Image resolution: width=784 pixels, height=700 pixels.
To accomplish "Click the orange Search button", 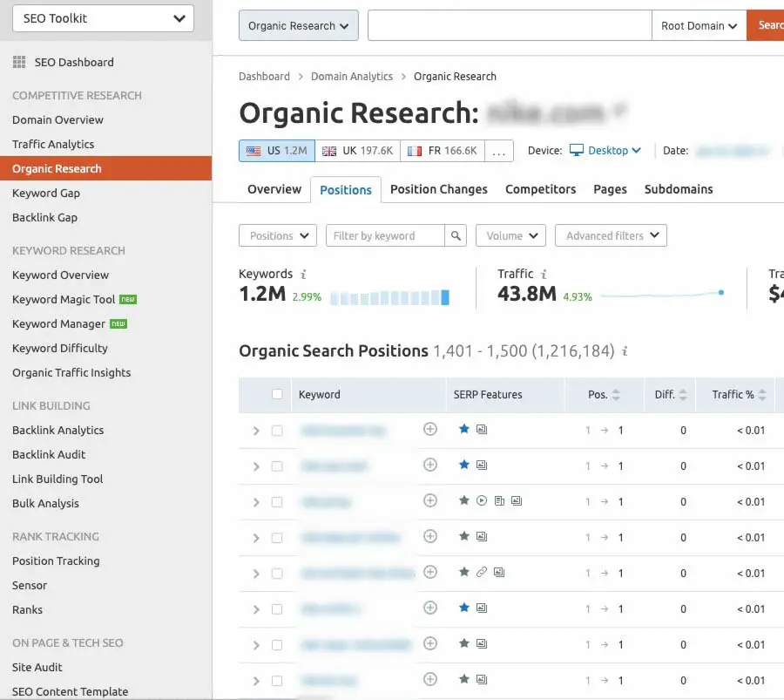I will pyautogui.click(x=766, y=25).
